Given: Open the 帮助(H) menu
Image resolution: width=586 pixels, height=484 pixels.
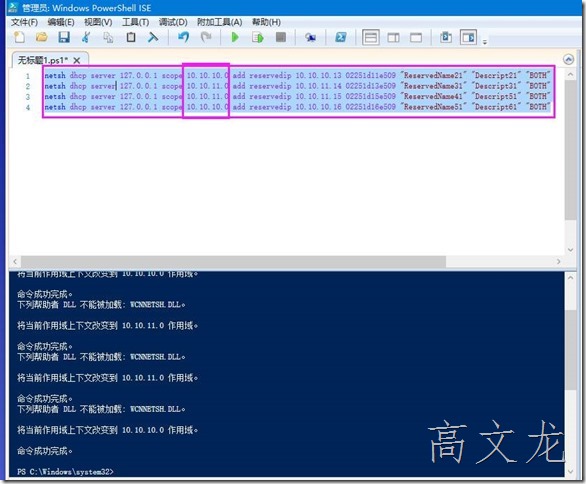Looking at the screenshot, I should (266, 22).
